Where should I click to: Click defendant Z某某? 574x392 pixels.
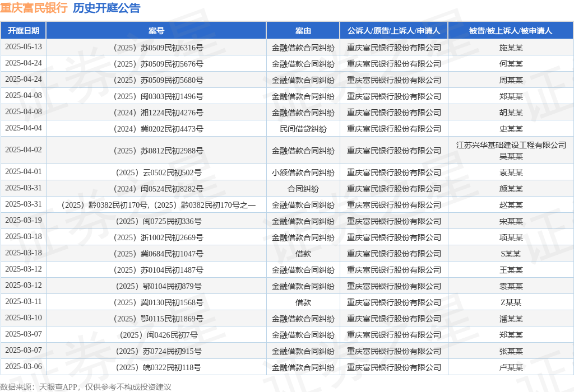click(x=511, y=302)
